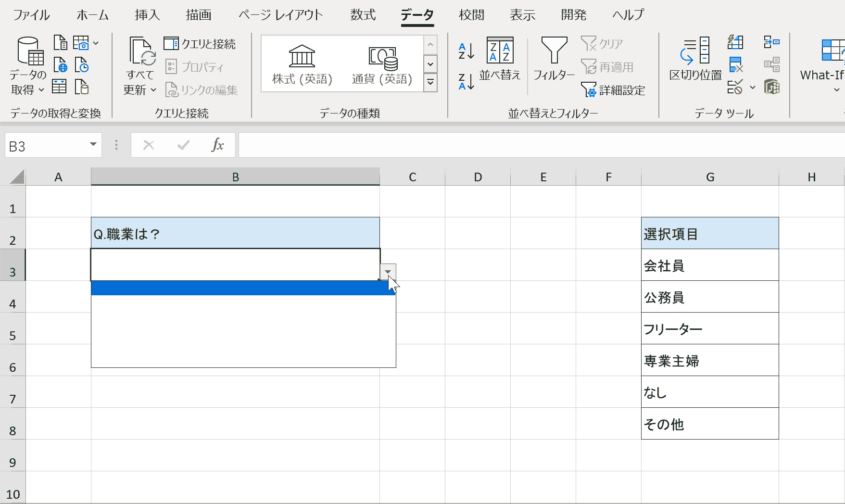Click the From Web globe document icon
845x504 pixels.
[60, 64]
